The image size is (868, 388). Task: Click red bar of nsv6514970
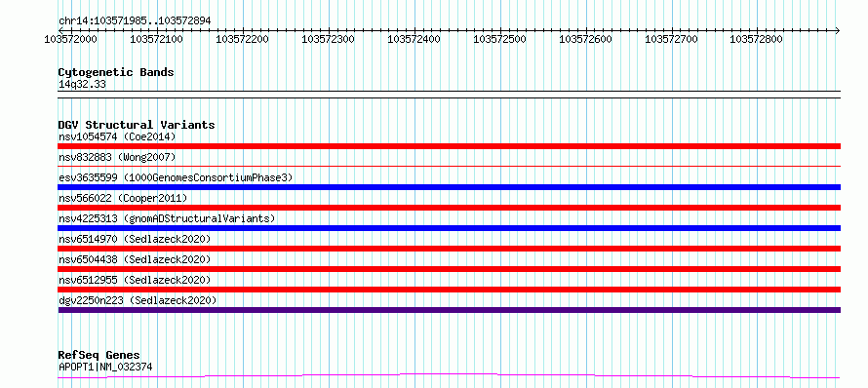coord(450,249)
